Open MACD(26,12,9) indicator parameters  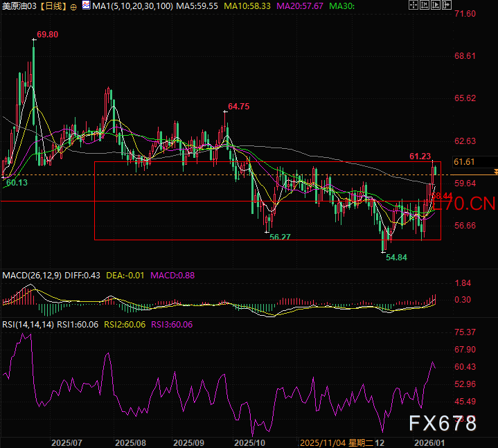tap(31, 276)
